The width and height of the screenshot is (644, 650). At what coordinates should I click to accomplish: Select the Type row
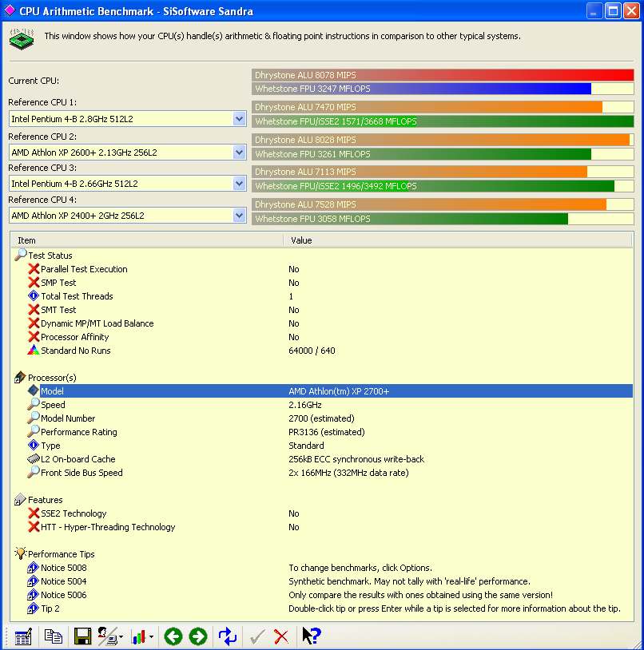[322, 446]
